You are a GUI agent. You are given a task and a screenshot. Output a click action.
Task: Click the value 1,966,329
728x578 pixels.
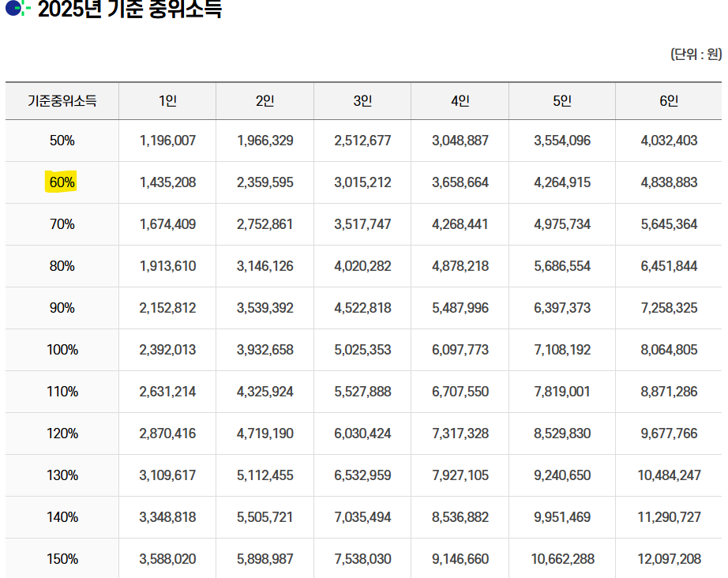(265, 141)
